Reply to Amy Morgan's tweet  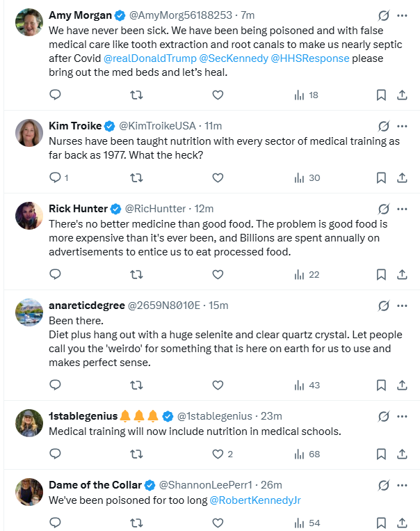coord(56,95)
